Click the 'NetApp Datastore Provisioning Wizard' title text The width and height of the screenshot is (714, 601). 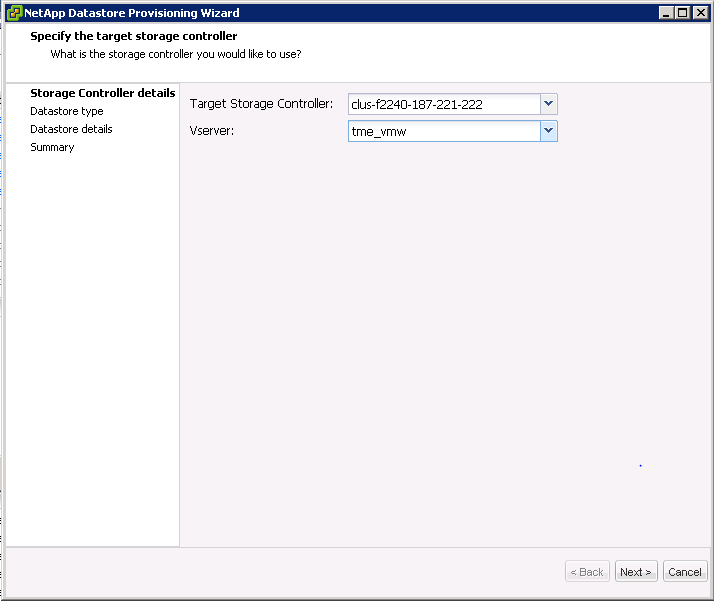click(132, 13)
